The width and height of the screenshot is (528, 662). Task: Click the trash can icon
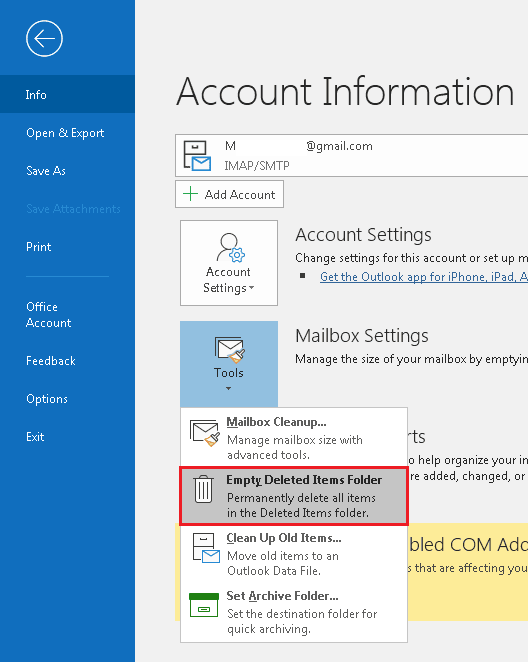(203, 489)
